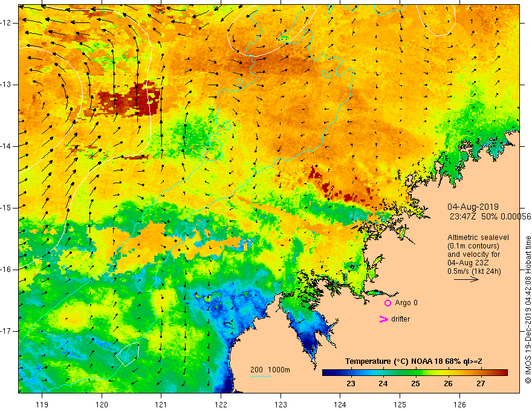Click latitude label -17 on left axis
The height and width of the screenshot is (411, 532).
(7, 331)
